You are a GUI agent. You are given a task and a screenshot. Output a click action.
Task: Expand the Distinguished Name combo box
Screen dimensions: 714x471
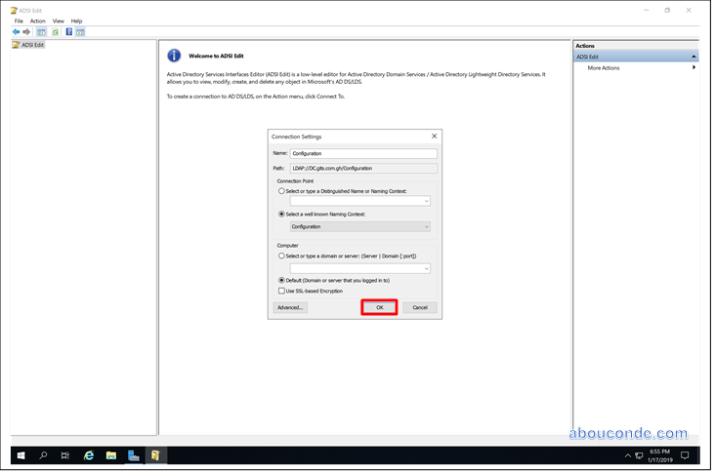426,201
